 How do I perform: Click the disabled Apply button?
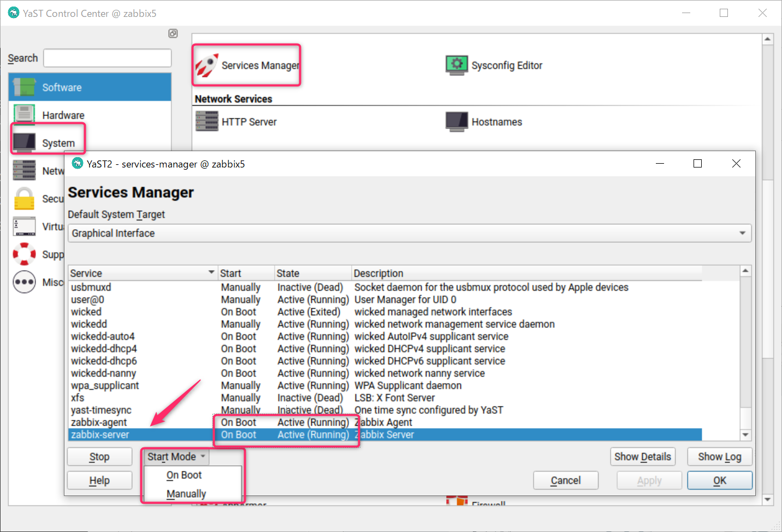tap(649, 481)
